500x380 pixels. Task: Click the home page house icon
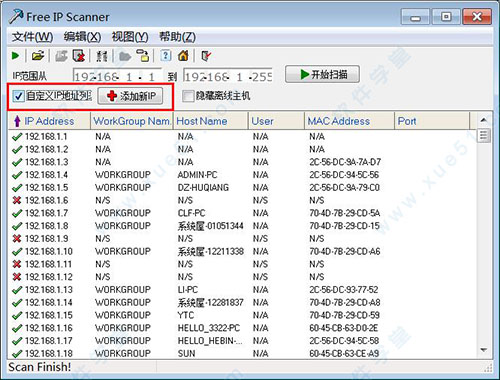[183, 56]
